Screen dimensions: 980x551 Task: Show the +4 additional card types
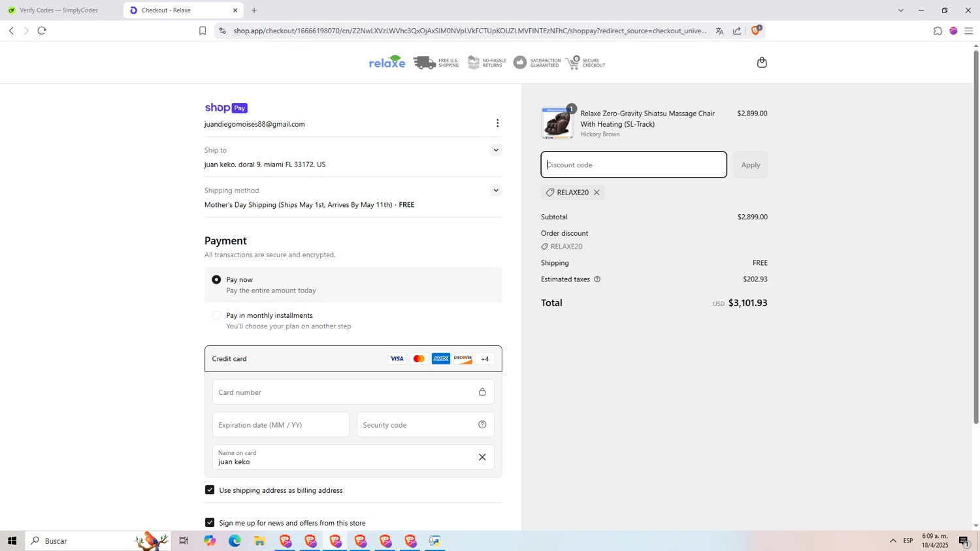point(485,359)
